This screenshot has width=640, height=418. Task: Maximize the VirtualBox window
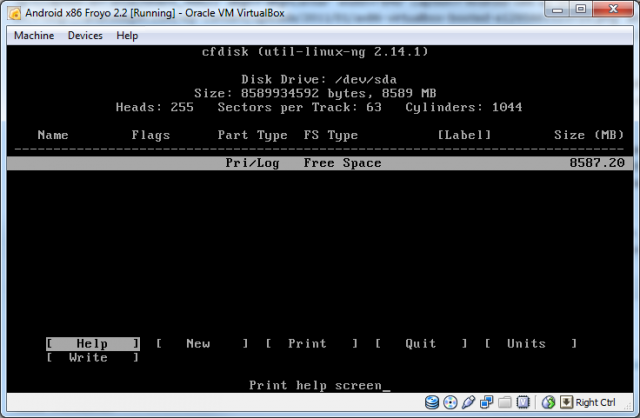pyautogui.click(x=581, y=10)
